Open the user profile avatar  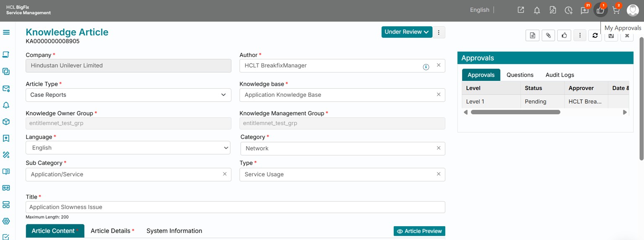[x=632, y=10]
